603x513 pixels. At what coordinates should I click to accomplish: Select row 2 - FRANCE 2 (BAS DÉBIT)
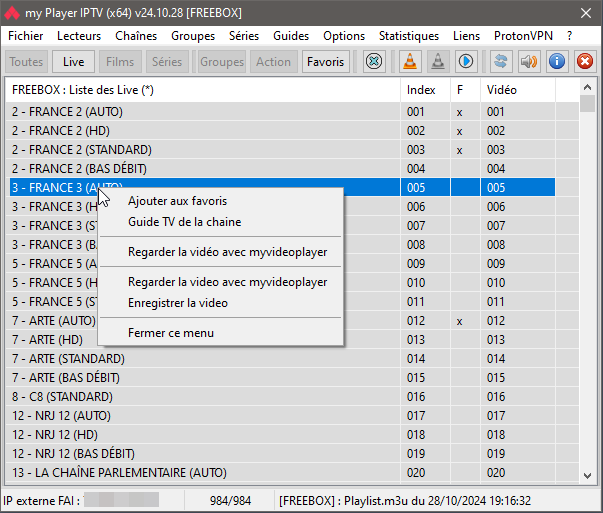(x=292, y=169)
